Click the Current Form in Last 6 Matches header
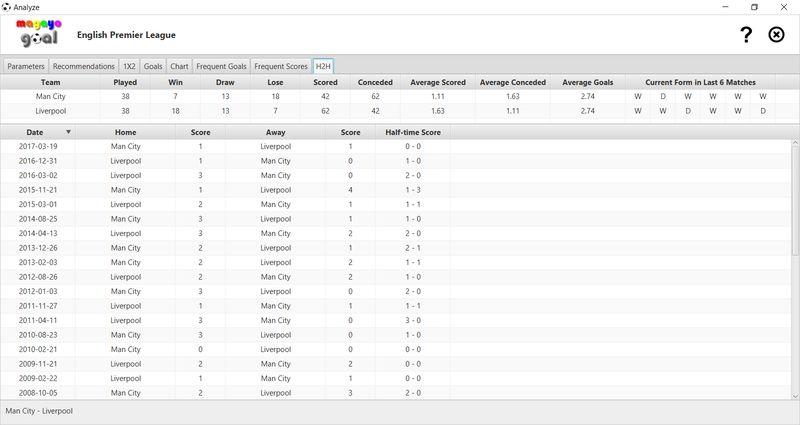 pyautogui.click(x=700, y=82)
